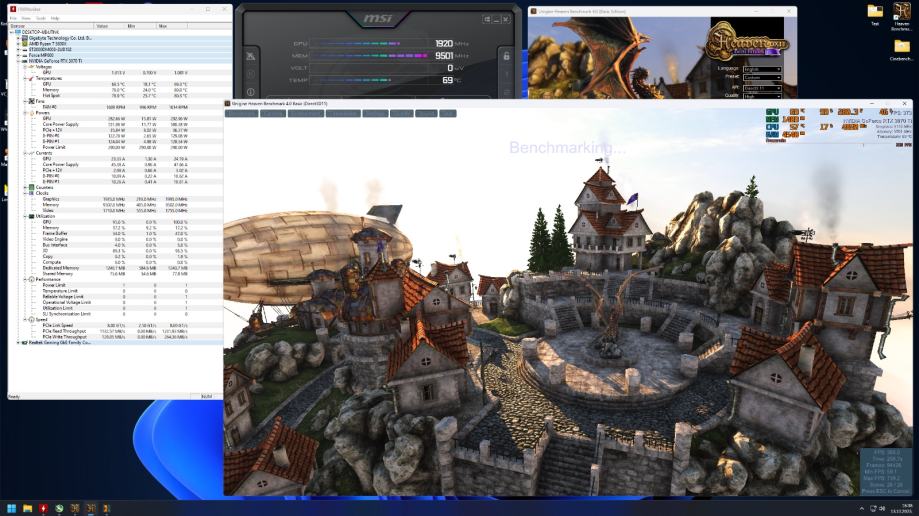Click the Voltages category icon

tap(32, 67)
